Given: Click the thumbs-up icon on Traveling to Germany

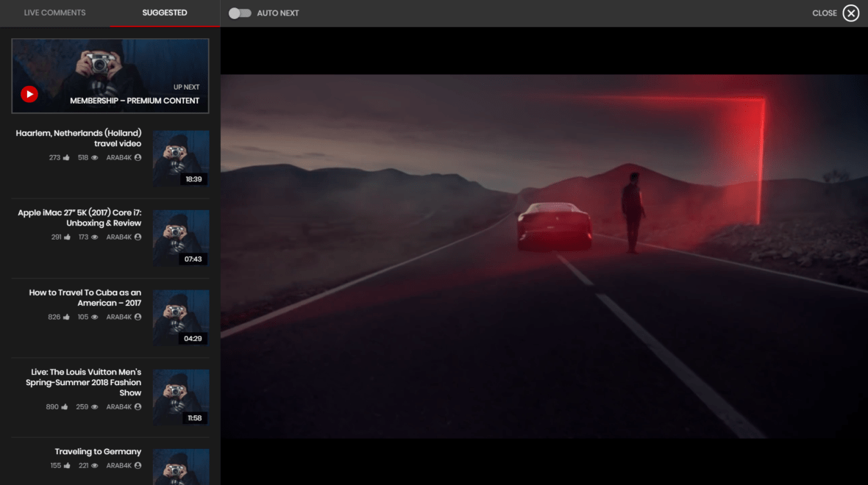Looking at the screenshot, I should point(66,465).
